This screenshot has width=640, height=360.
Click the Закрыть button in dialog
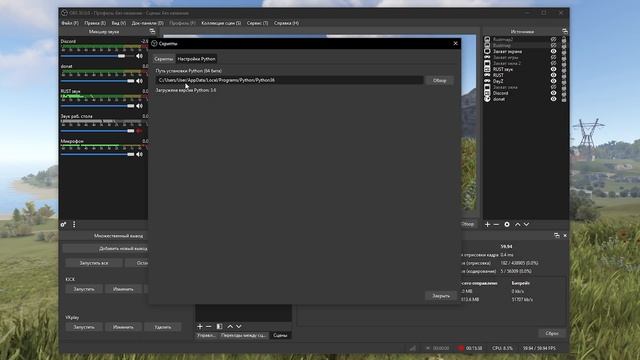[x=441, y=296]
